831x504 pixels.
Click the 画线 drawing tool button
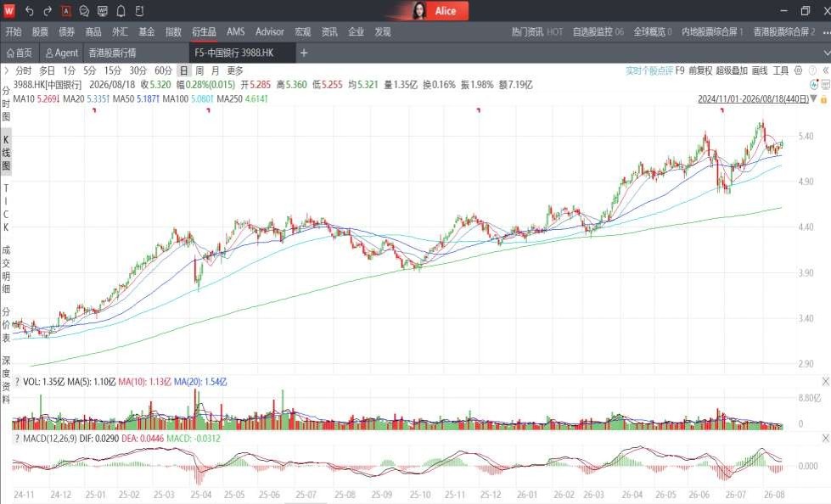(760, 70)
